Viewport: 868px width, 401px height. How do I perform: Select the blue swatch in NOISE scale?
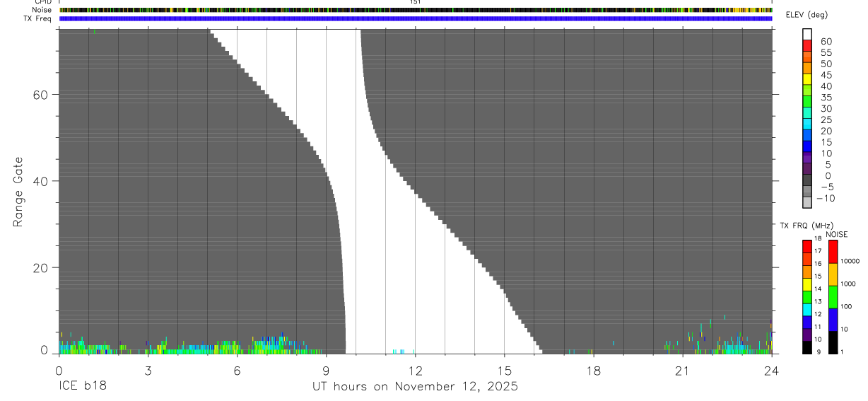833,320
